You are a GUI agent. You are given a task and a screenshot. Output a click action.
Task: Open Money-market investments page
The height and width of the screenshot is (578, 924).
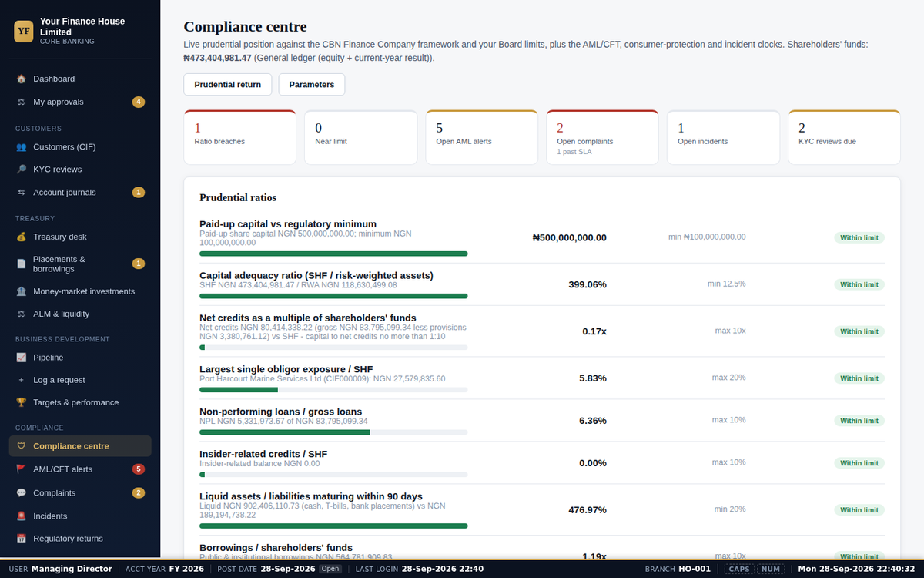(x=80, y=291)
